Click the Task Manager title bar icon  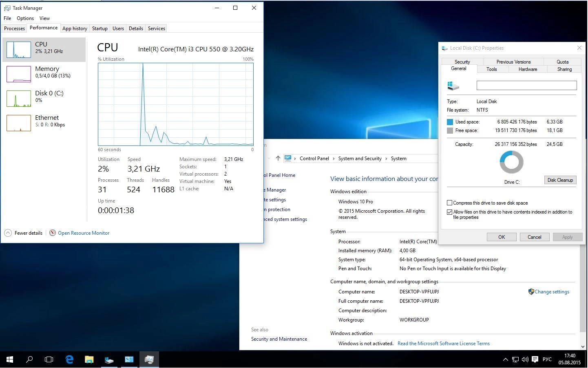coord(7,8)
